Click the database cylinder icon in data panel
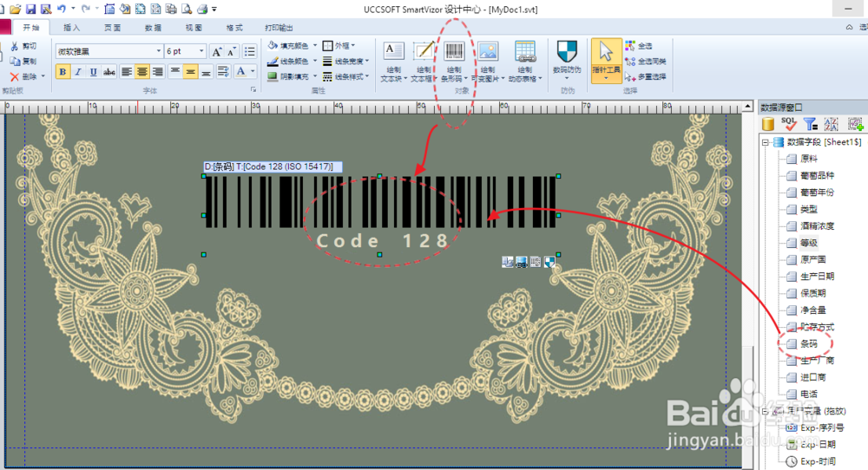Viewport: 868px width, 470px height. coord(768,124)
